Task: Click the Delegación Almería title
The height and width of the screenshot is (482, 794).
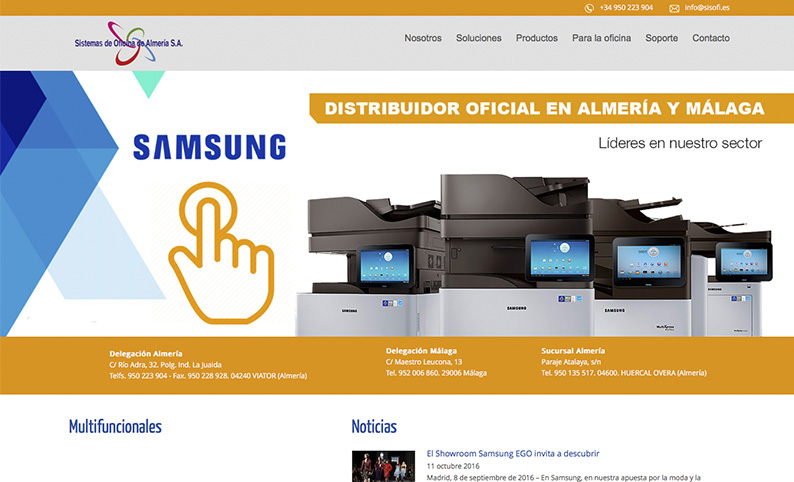Action: tap(146, 353)
